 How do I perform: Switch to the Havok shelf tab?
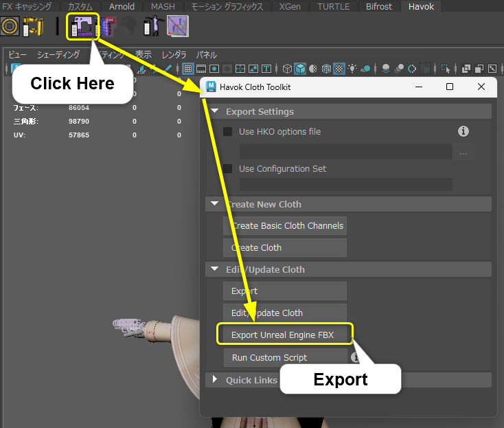(x=421, y=6)
